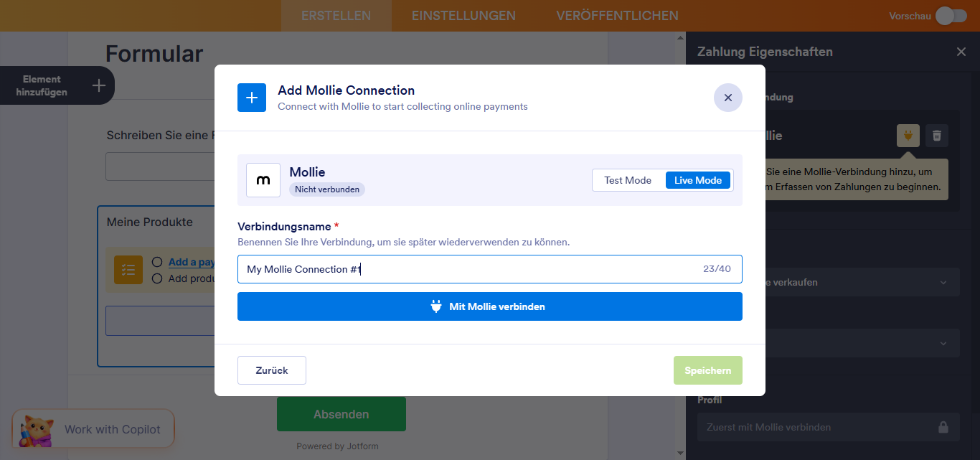The image size is (980, 460).
Task: Select the "Add a payment gateway" radio button
Action: tap(157, 262)
